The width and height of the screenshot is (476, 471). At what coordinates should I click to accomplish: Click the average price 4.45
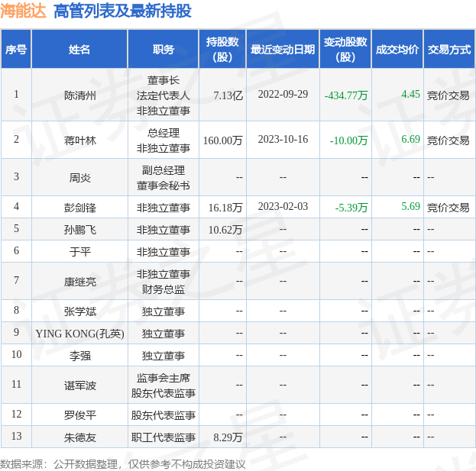(x=411, y=95)
